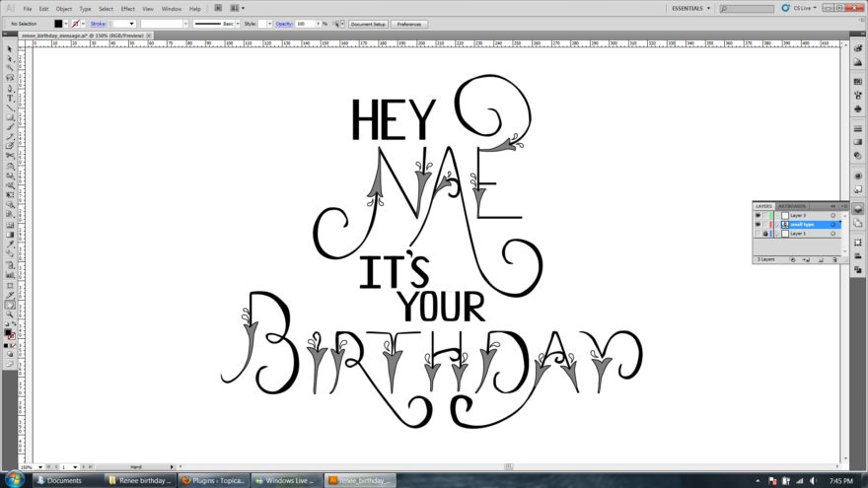Click the black Fill color swatch in control bar
Image resolution: width=868 pixels, height=488 pixels.
pyautogui.click(x=58, y=24)
